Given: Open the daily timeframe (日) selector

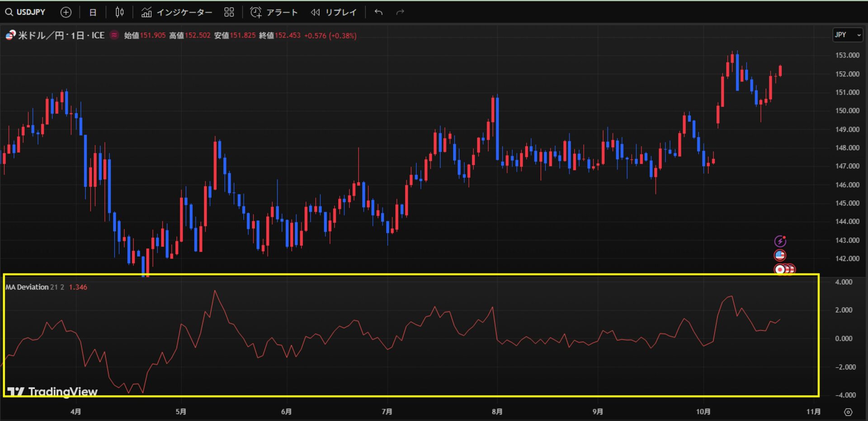Looking at the screenshot, I should [x=93, y=12].
